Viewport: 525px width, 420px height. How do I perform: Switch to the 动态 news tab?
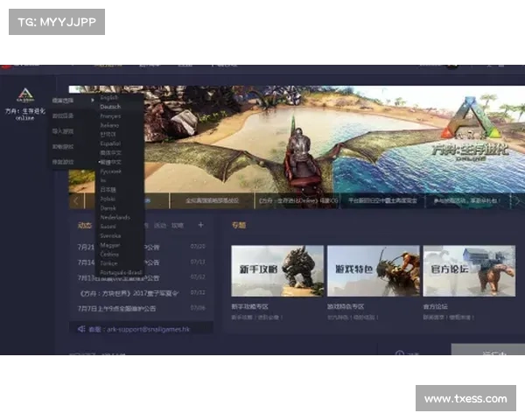click(84, 226)
